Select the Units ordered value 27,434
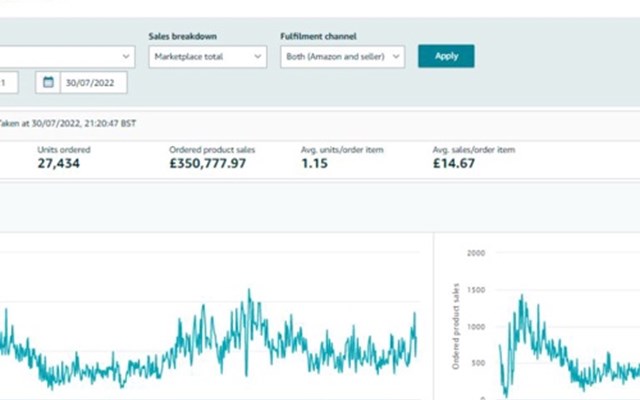This screenshot has width=640, height=400. coord(59,163)
